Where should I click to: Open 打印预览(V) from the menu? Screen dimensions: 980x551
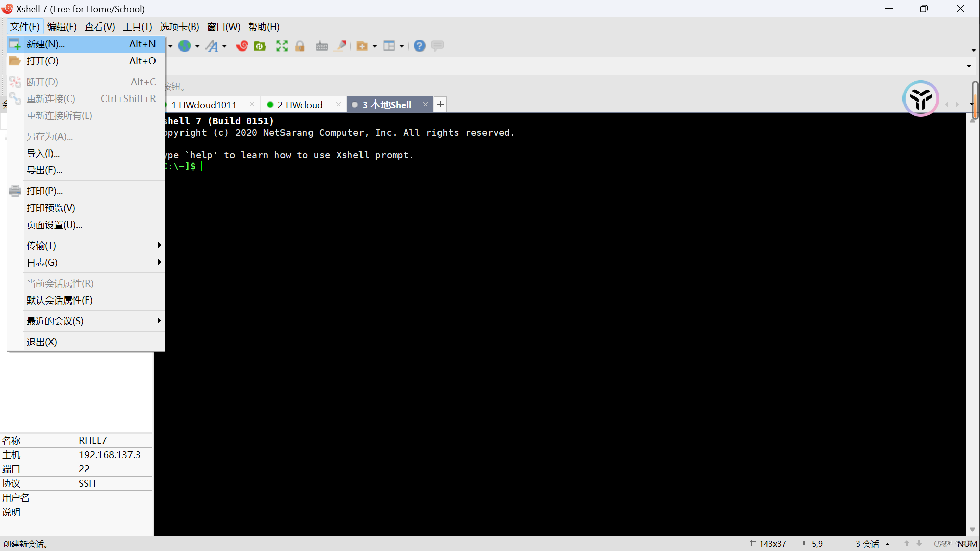[x=86, y=208]
